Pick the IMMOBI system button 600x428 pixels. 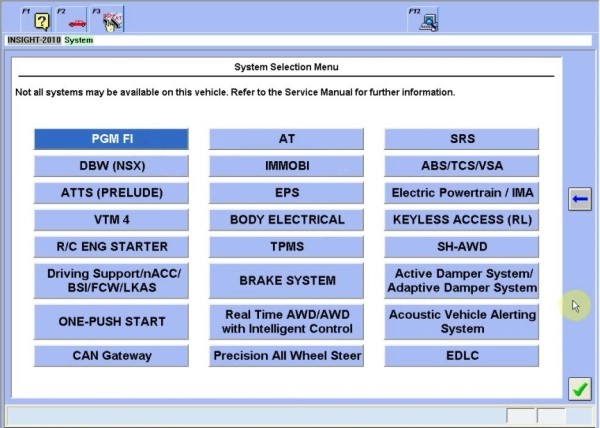tap(286, 166)
